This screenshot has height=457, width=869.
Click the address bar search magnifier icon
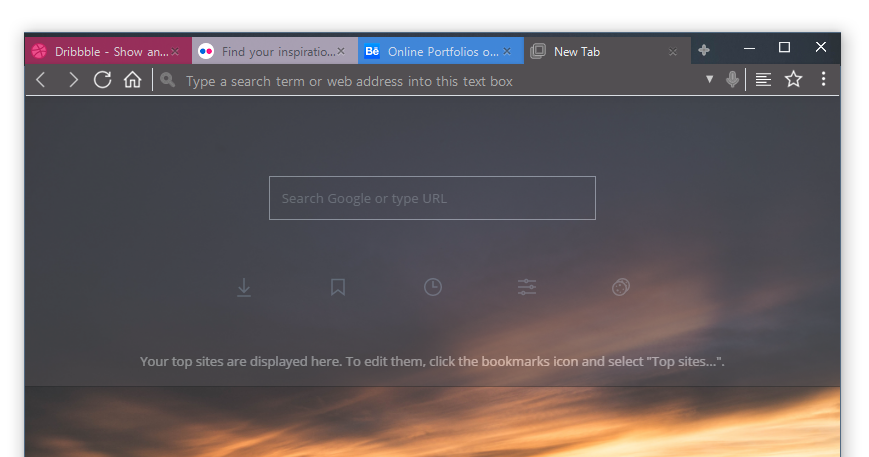point(167,80)
